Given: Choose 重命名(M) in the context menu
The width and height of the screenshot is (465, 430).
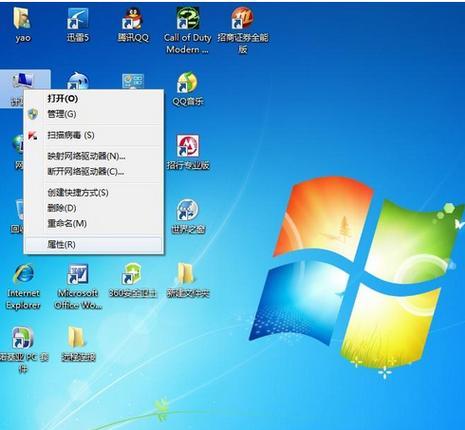Looking at the screenshot, I should point(93,223).
